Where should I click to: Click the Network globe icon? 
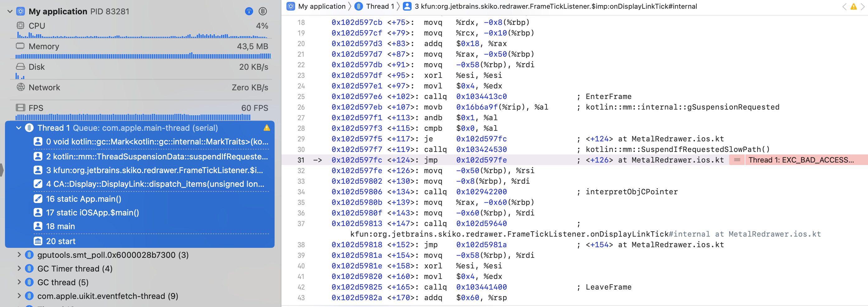pyautogui.click(x=21, y=87)
